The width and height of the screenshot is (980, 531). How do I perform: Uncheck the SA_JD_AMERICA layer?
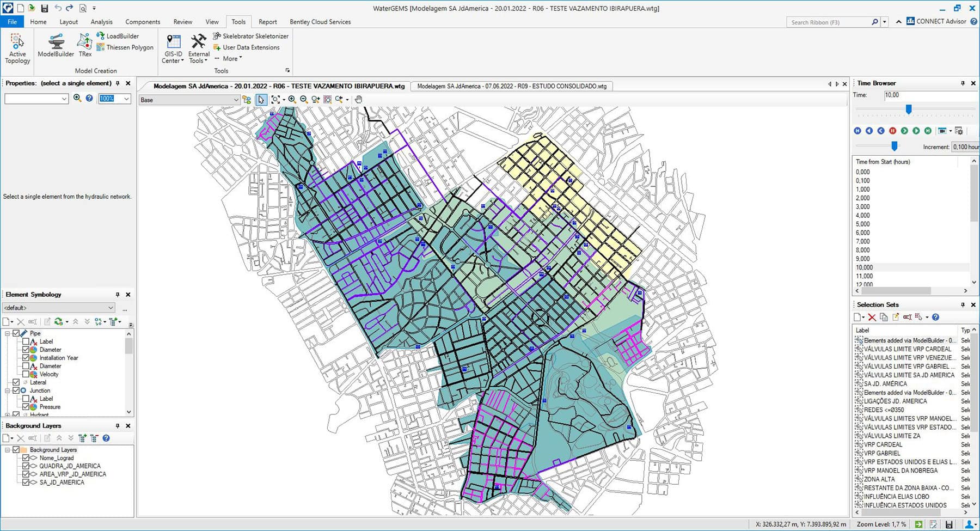26,483
